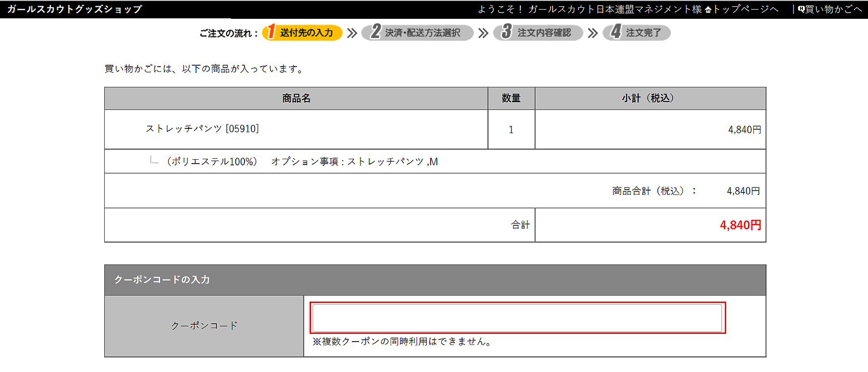
Task: Click the welcome text ようこそ！ガールスカウト日本連盟マネジメント様
Action: click(590, 9)
